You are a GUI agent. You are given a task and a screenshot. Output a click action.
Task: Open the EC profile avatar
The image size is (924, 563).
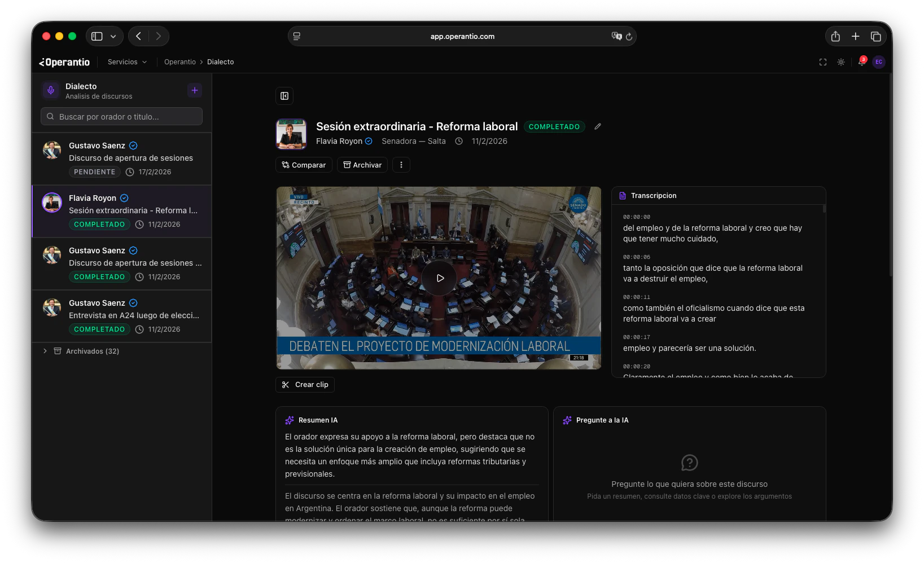tap(878, 62)
